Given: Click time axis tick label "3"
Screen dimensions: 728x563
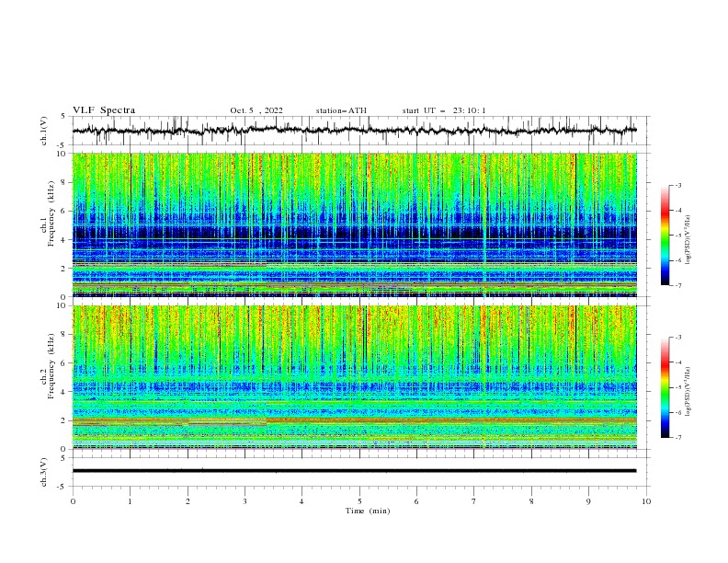Looking at the screenshot, I should point(245,501).
